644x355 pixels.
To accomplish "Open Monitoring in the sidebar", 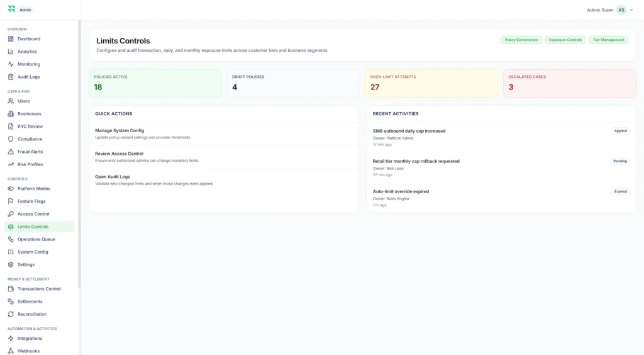I will 39,64.
